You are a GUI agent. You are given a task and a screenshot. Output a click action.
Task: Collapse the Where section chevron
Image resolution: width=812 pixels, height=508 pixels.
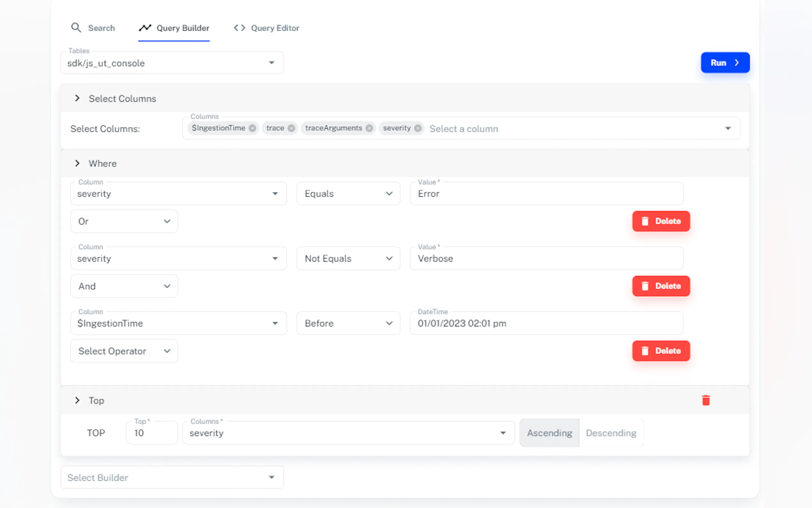pyautogui.click(x=77, y=163)
